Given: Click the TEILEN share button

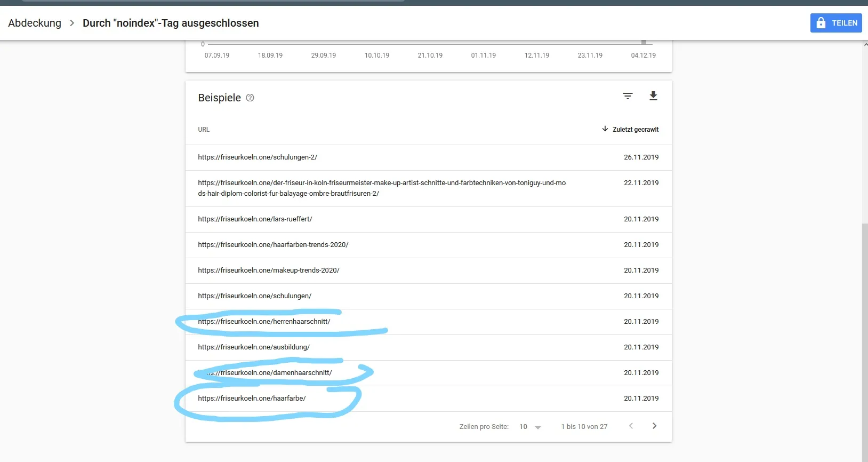Looking at the screenshot, I should point(836,23).
